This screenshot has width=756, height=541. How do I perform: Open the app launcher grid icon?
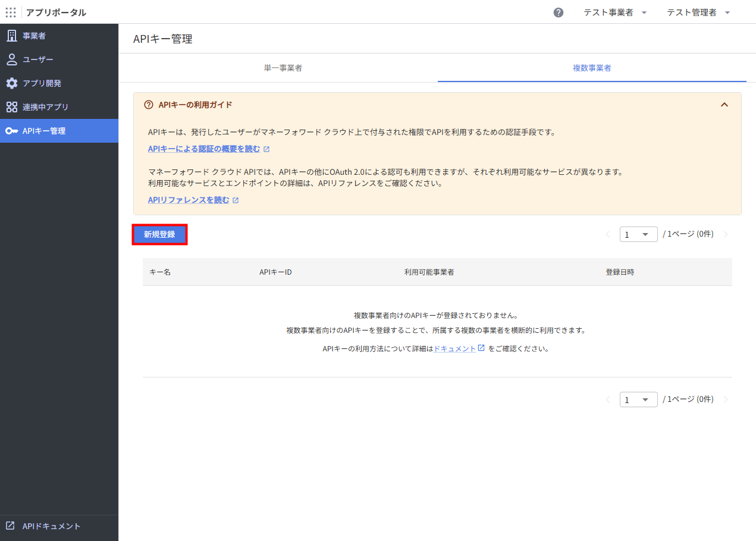click(11, 12)
